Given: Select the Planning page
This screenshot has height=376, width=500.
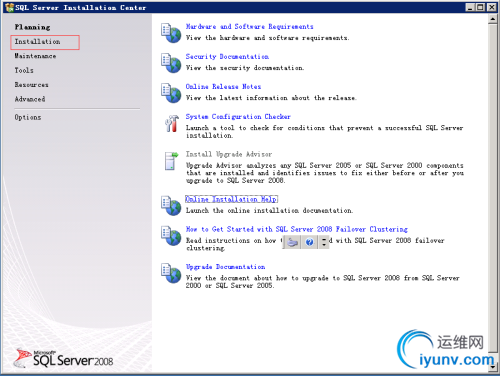Looking at the screenshot, I should click(32, 27).
